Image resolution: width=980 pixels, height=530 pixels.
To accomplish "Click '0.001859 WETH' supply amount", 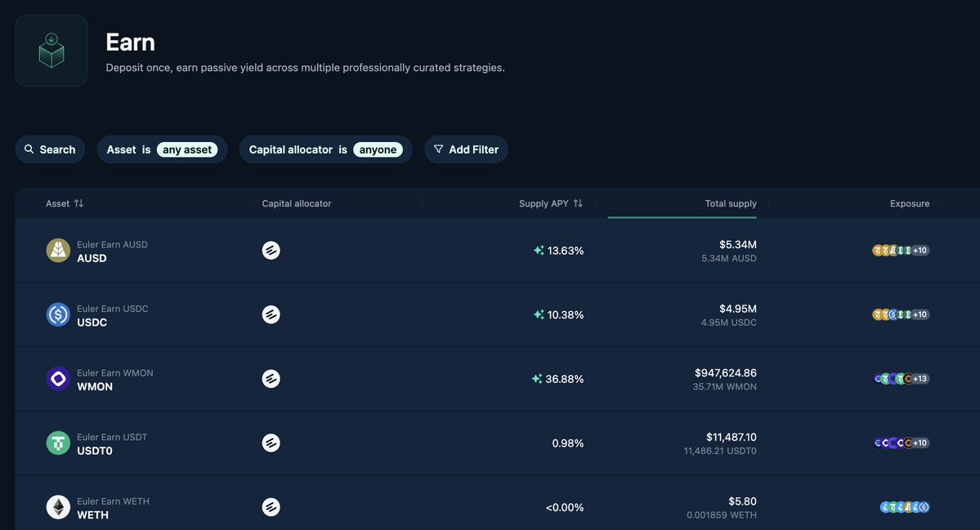I will pyautogui.click(x=721, y=515).
